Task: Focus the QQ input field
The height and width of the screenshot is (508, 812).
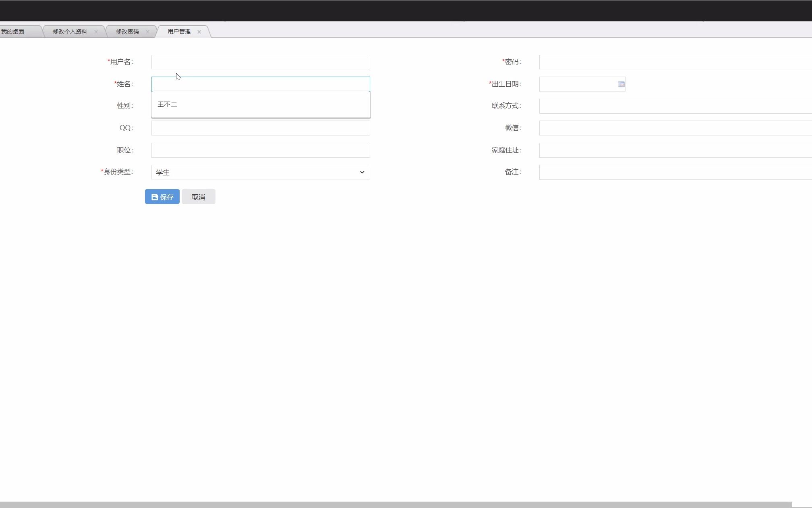Action: [x=261, y=128]
